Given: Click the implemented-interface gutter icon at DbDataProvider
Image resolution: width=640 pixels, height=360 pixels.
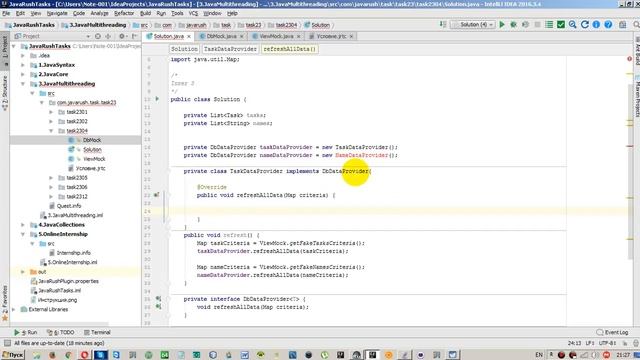Looking at the screenshot, I should coord(158,299).
